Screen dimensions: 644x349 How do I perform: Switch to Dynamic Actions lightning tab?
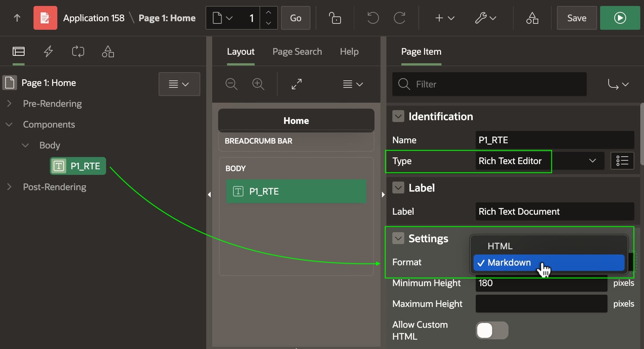pyautogui.click(x=48, y=51)
